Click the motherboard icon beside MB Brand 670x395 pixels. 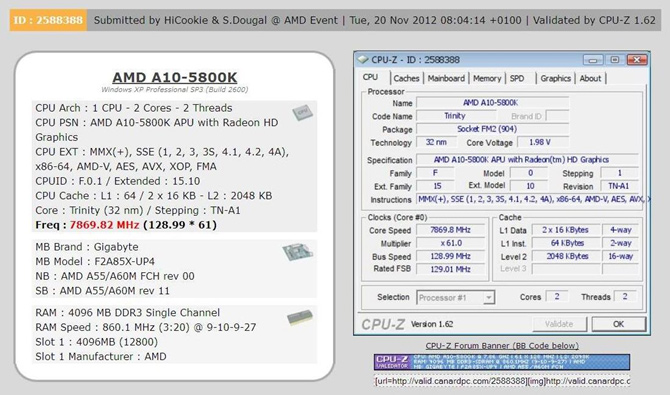point(297,251)
